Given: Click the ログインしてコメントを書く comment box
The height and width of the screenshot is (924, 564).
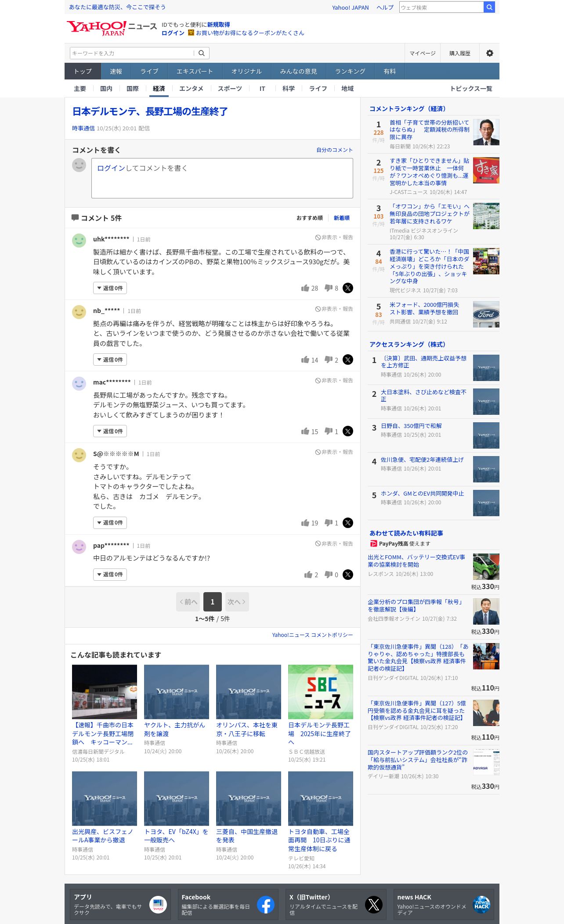Looking at the screenshot, I should point(222,178).
